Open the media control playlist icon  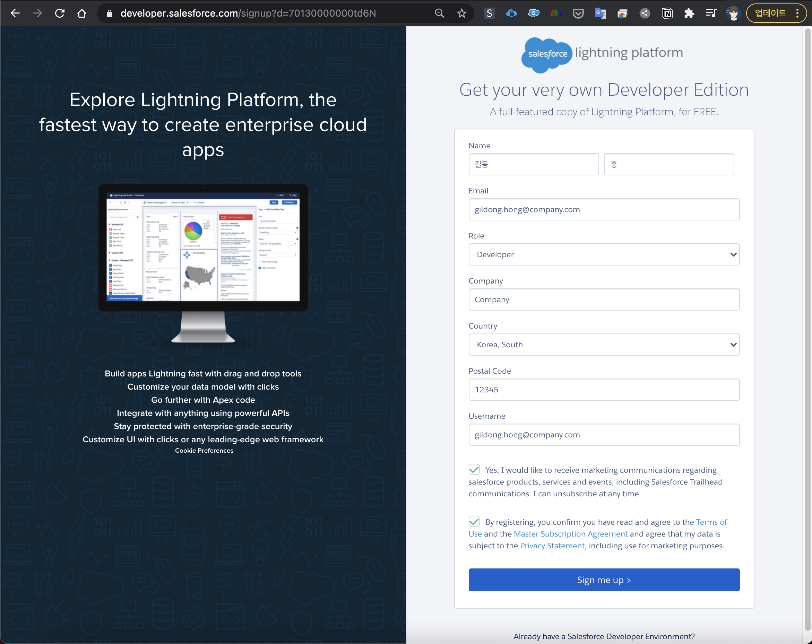(711, 14)
